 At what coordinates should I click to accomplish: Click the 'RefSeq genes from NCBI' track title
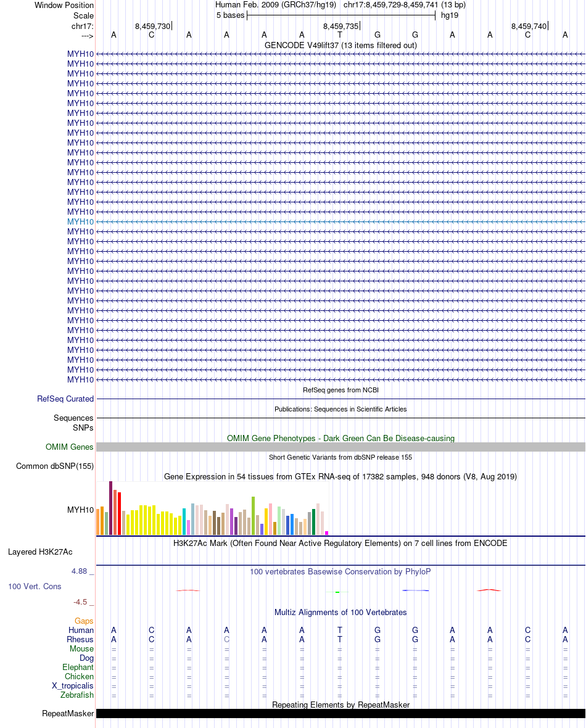coord(340,390)
